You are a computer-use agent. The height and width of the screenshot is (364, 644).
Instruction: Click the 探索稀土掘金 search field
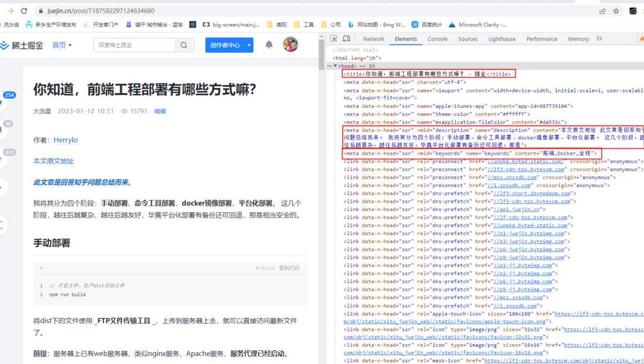[134, 45]
